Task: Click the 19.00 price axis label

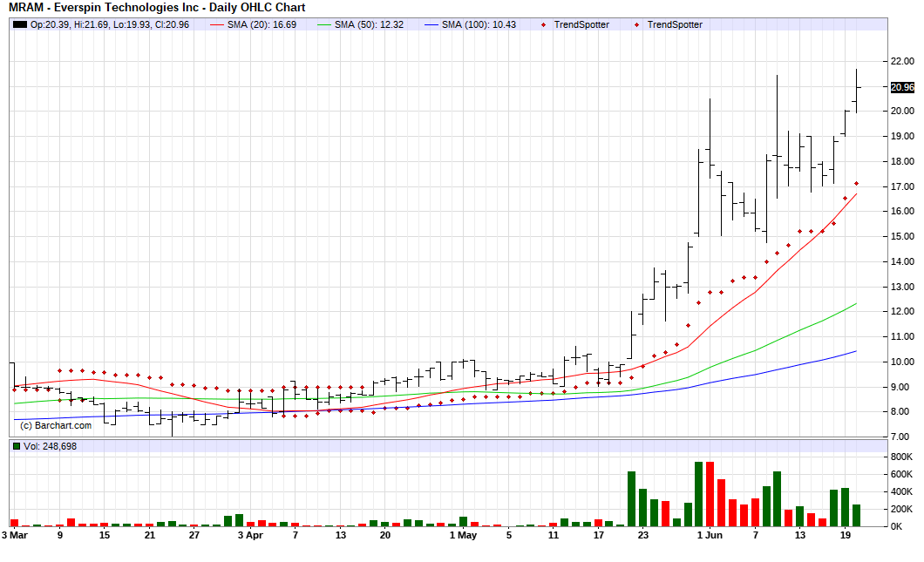Action: 902,136
